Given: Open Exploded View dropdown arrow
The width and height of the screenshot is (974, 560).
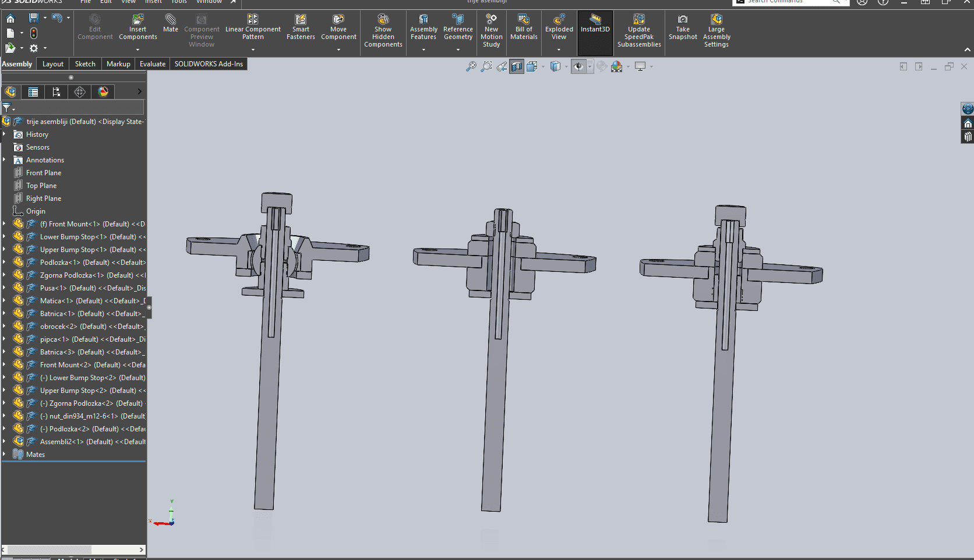Looking at the screenshot, I should [559, 49].
